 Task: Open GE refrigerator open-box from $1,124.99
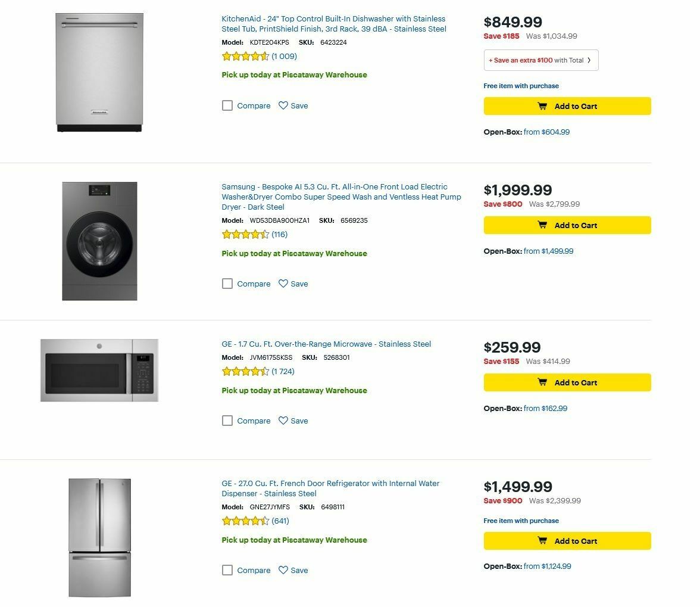(x=547, y=566)
